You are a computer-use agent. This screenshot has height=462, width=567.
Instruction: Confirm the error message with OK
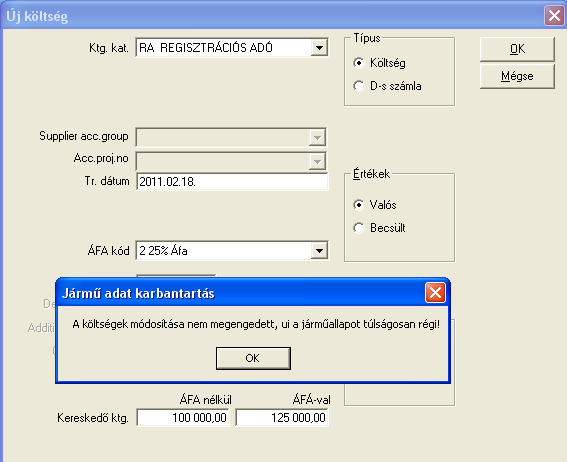(x=253, y=358)
